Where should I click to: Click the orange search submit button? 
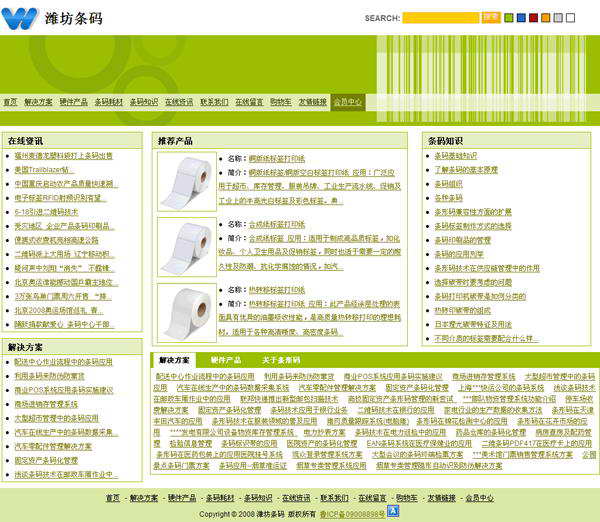coord(491,18)
